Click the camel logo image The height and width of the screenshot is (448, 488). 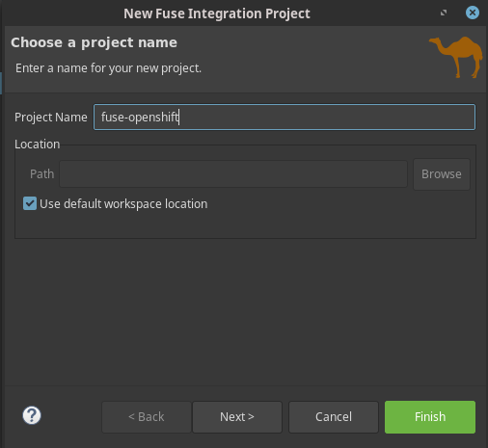tap(456, 57)
